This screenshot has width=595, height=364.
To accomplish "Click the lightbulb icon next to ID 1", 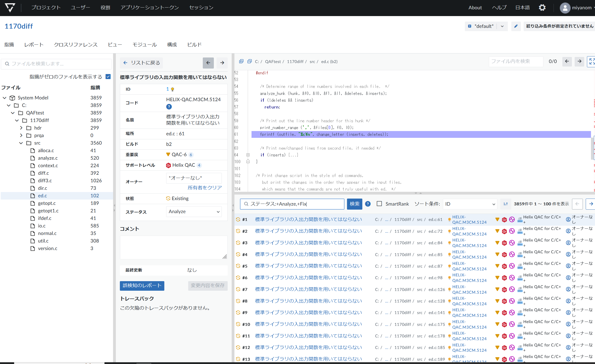I will tap(172, 89).
